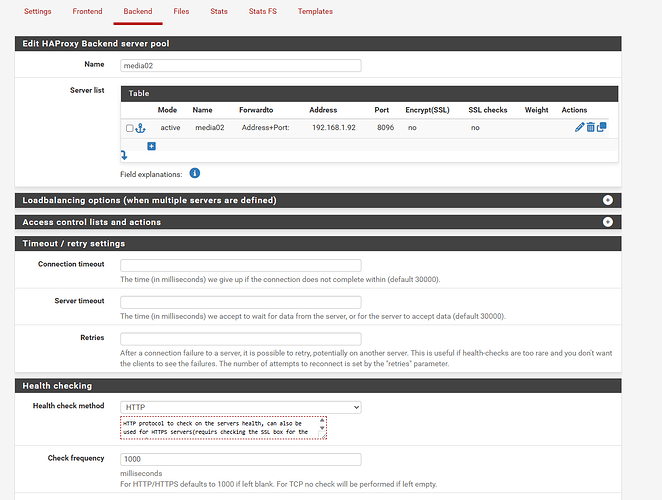Click the Check frequency field

coord(240,459)
